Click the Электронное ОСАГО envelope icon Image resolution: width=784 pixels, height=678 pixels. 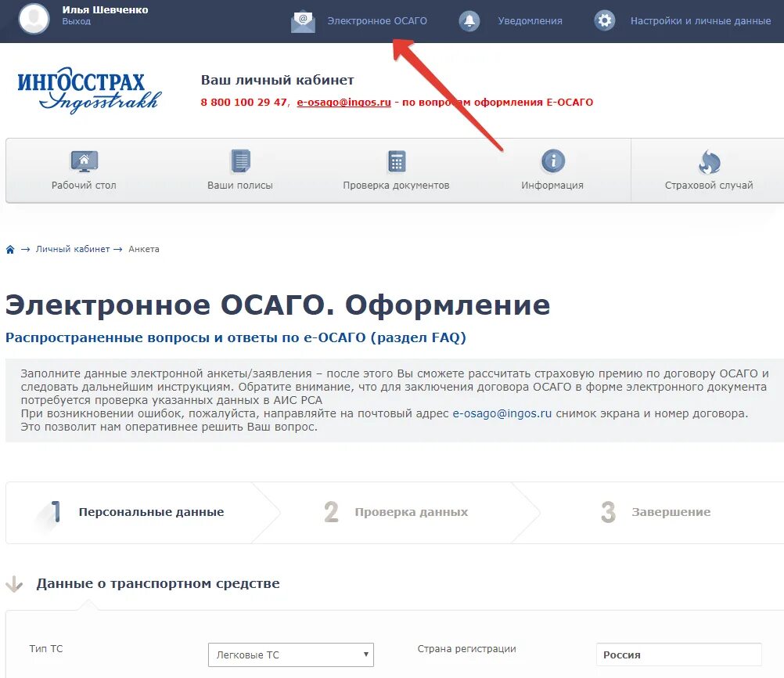click(303, 21)
